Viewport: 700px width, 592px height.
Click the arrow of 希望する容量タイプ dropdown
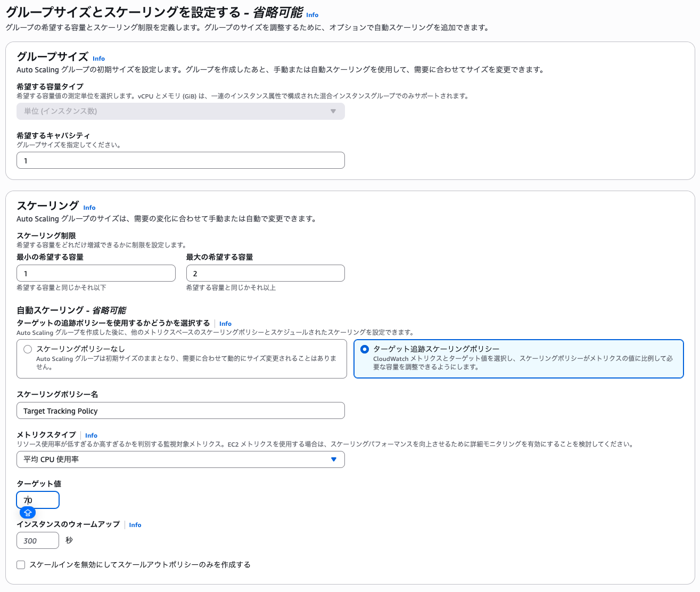coord(333,111)
